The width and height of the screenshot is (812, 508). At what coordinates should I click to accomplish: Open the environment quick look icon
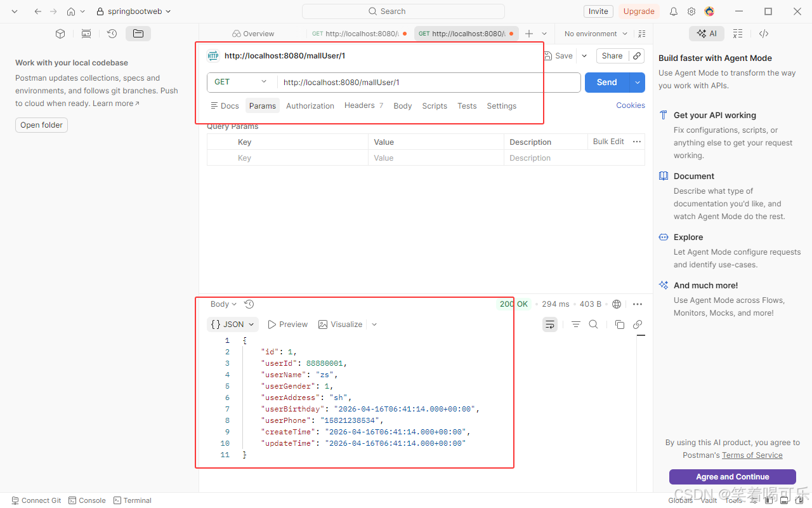click(642, 34)
